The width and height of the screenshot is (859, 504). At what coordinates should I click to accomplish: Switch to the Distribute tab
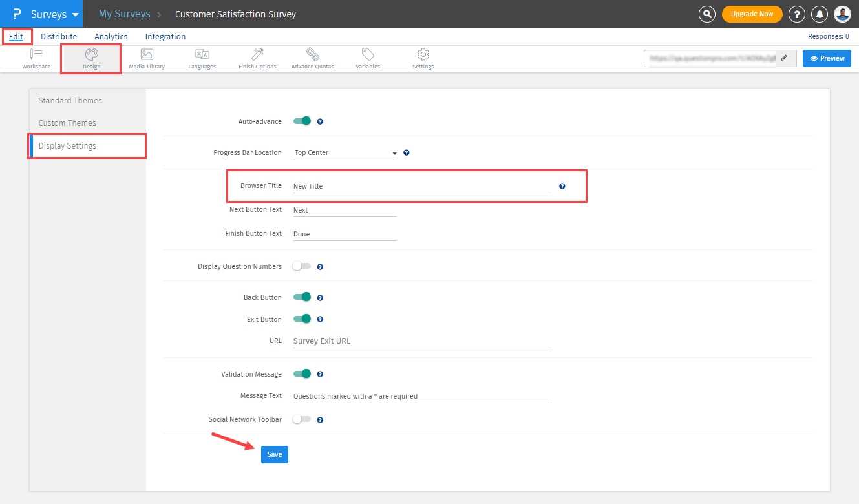point(59,37)
